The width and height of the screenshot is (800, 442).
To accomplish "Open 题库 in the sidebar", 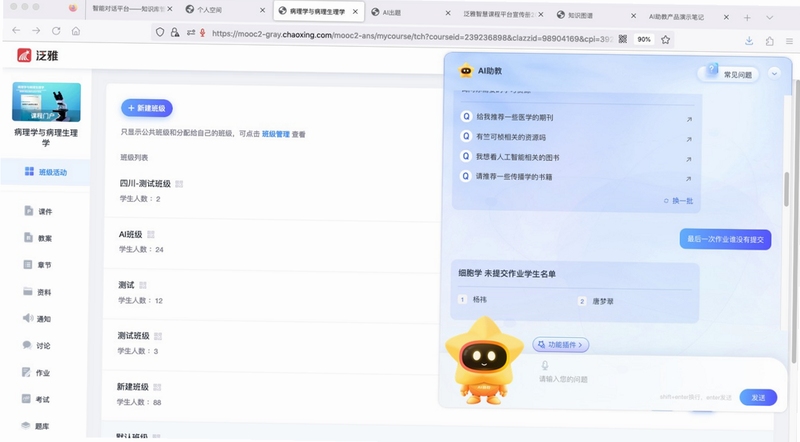I will pyautogui.click(x=35, y=426).
